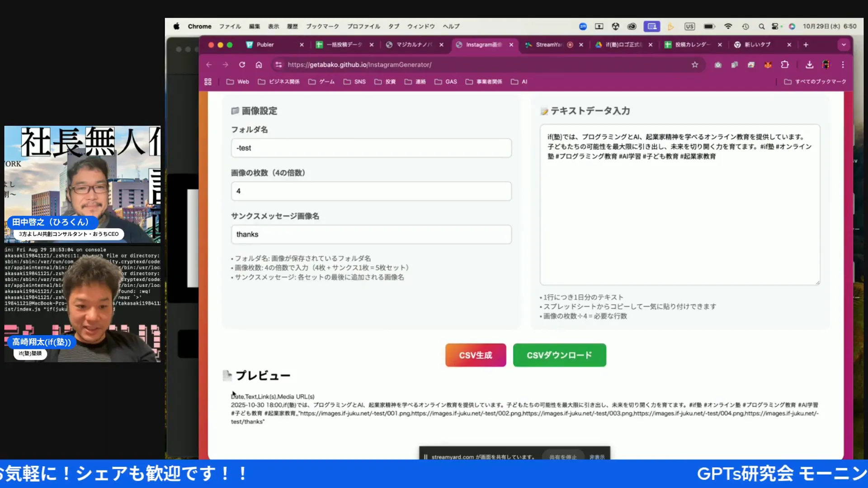
Task: Open the Zoom icon in the menu bar
Action: (x=583, y=26)
